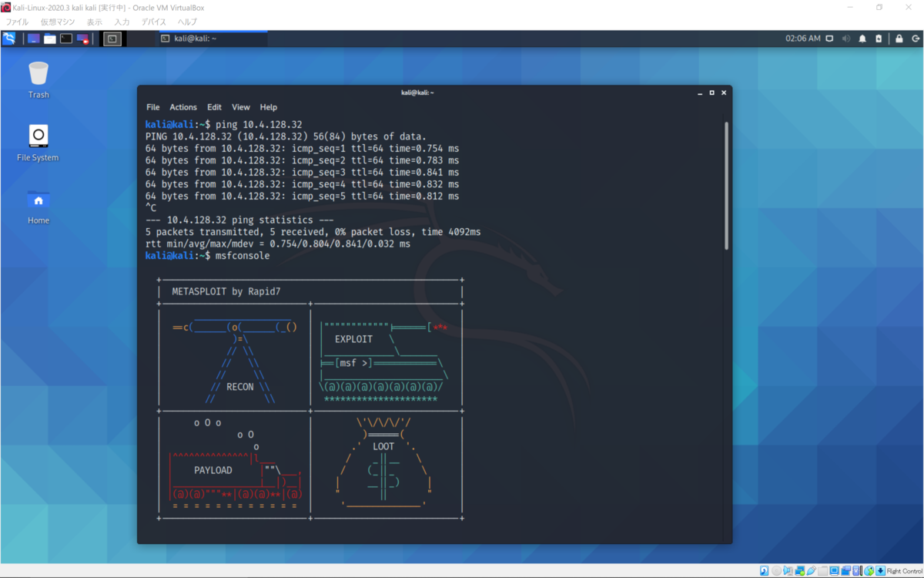Maximize the kali@kali terminal window
The width and height of the screenshot is (924, 578).
(711, 92)
